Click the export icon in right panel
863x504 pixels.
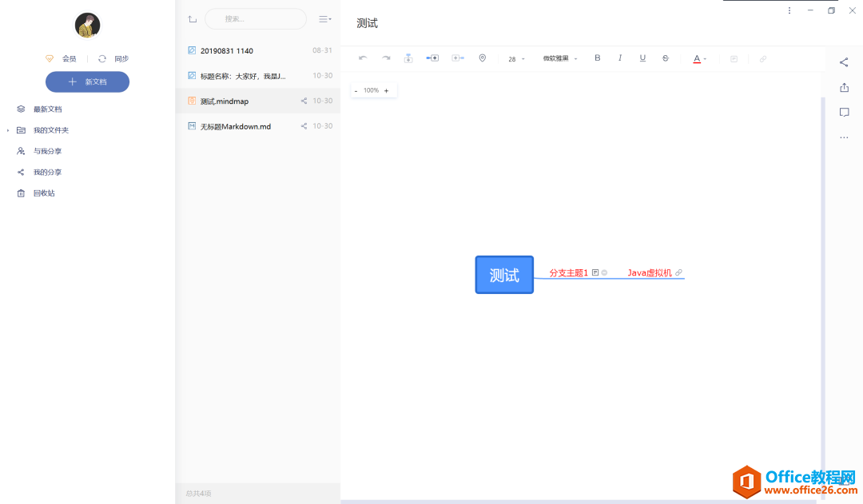click(x=845, y=88)
